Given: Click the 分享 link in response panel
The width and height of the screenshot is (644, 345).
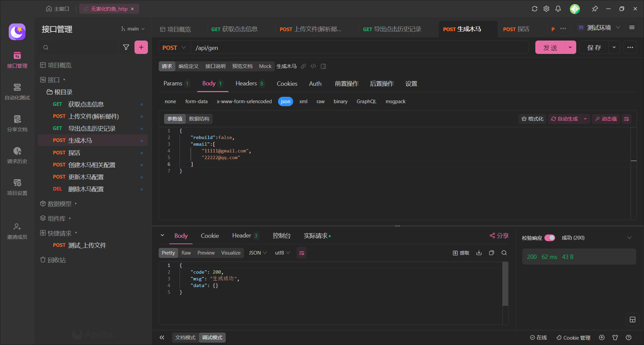Looking at the screenshot, I should [499, 236].
